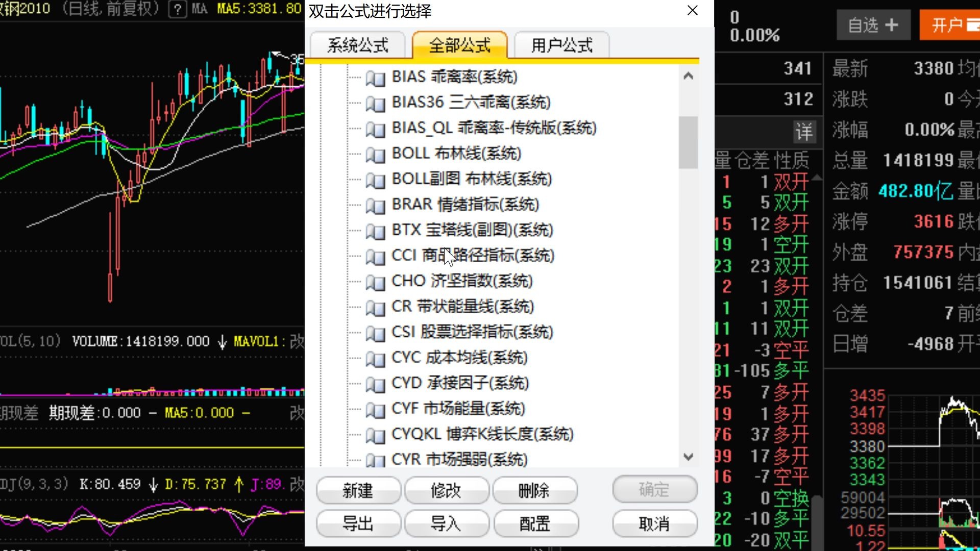Viewport: 980px width, 551px height.
Task: Select CHO 济坚指数(系统) formula
Action: (462, 281)
